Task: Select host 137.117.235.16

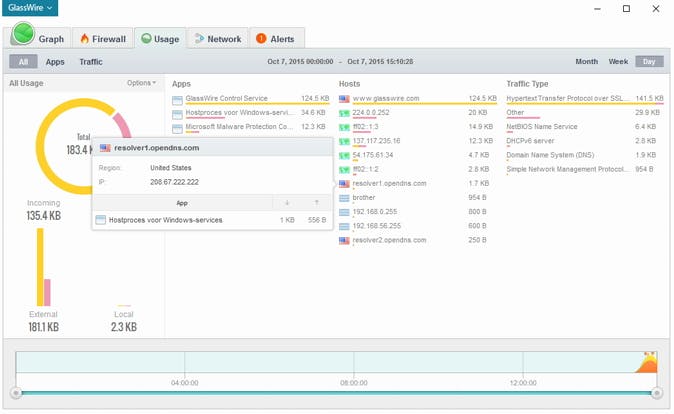Action: coord(417,141)
